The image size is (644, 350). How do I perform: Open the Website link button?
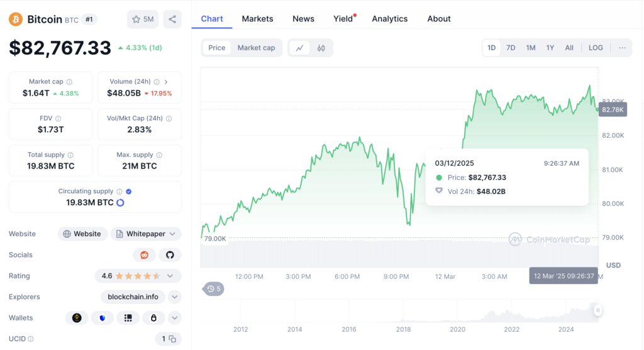point(82,234)
